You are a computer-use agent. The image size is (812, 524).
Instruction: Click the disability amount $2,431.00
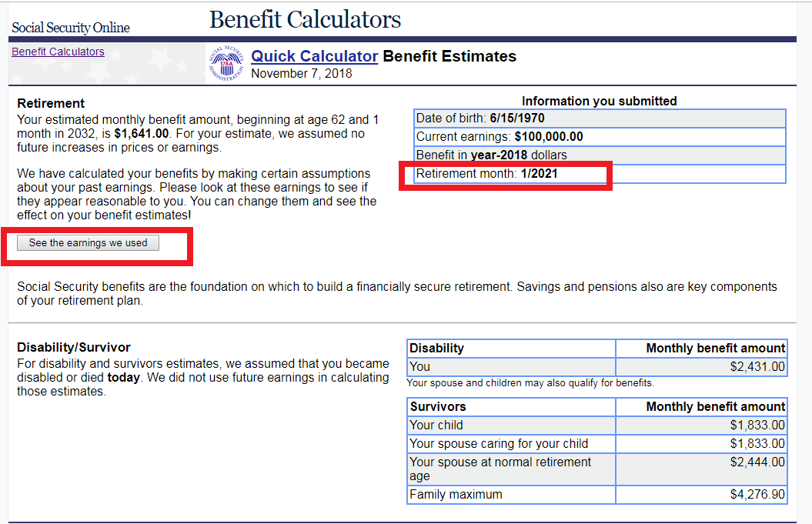point(757,366)
